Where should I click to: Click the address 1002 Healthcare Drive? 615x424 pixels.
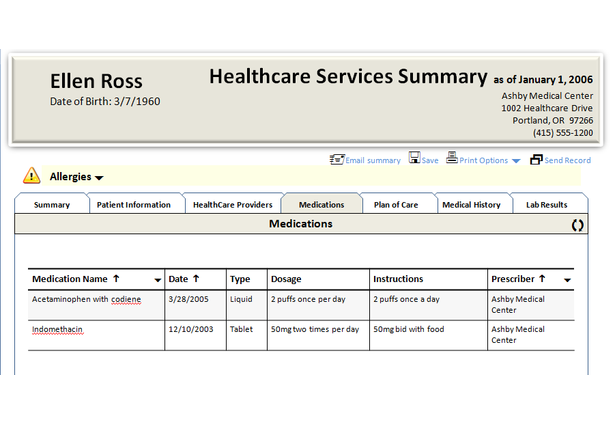tap(547, 108)
